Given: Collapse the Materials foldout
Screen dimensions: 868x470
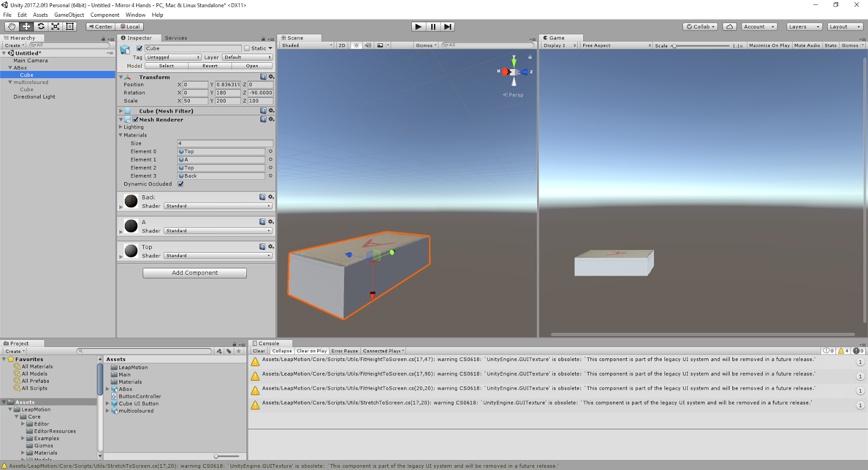Looking at the screenshot, I should [121, 135].
